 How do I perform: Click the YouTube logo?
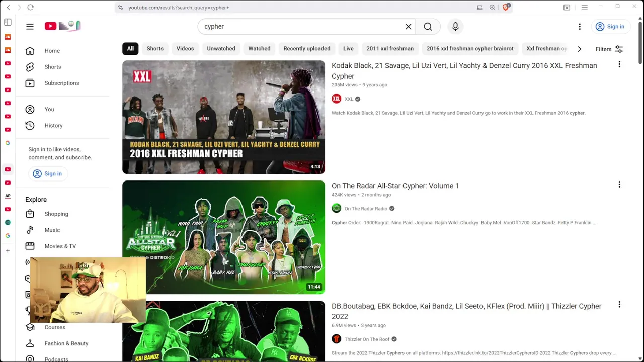[x=62, y=26]
